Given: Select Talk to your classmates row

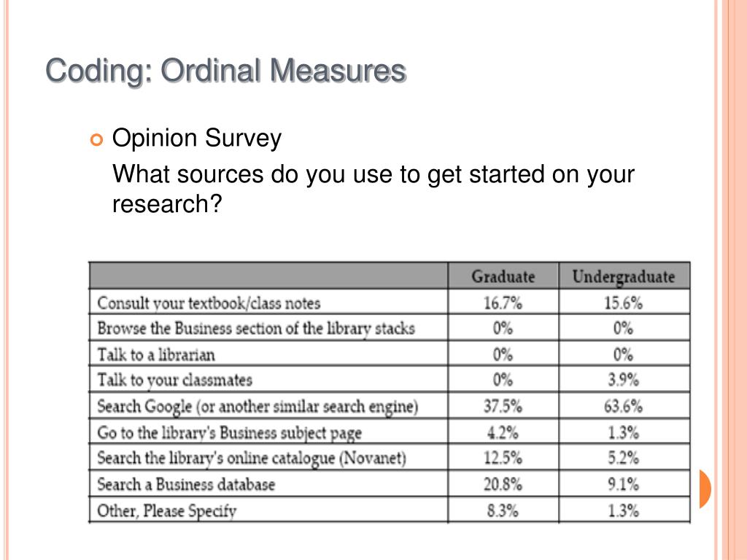Looking at the screenshot, I should (390, 379).
